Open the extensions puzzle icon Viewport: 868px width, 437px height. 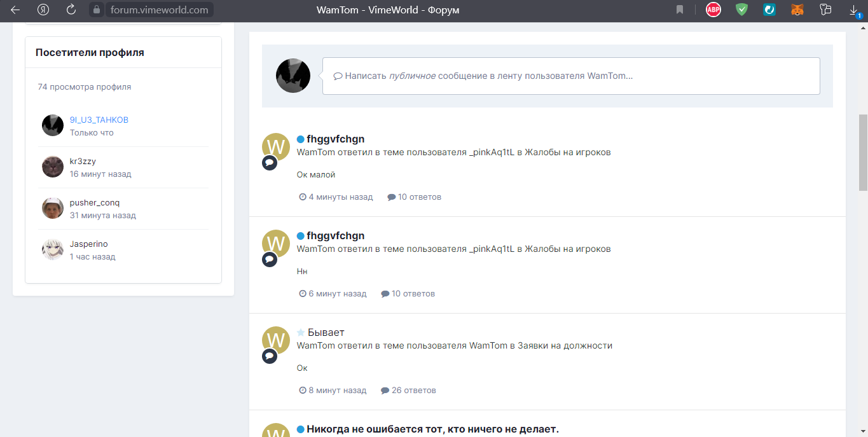[x=826, y=10]
